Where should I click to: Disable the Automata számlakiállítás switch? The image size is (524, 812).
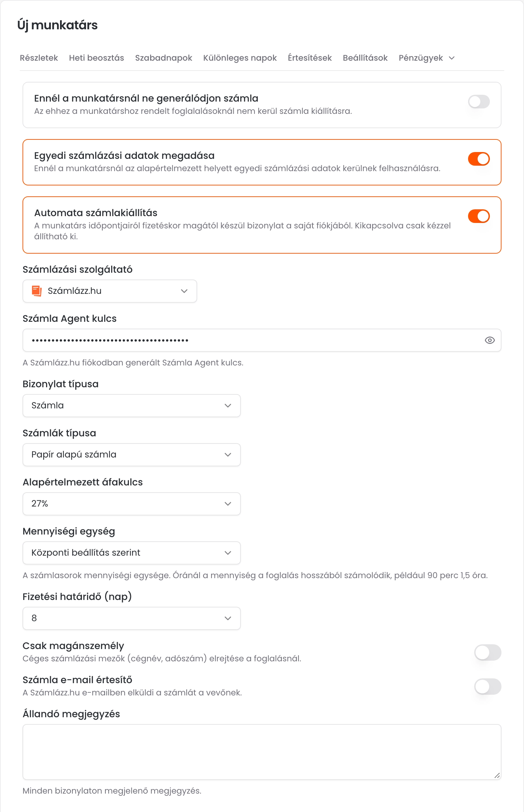click(479, 216)
